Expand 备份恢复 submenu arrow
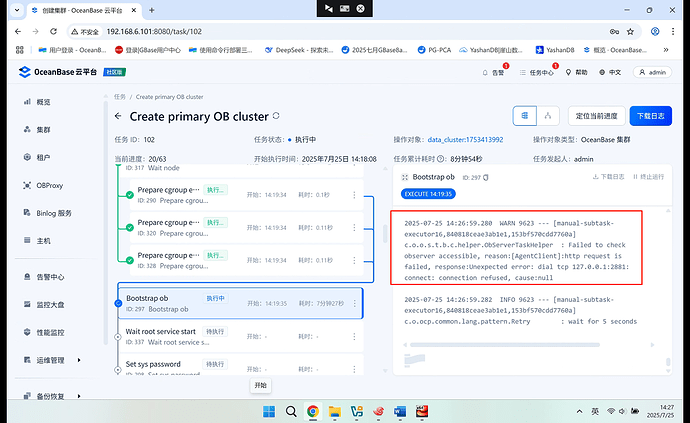 pyautogui.click(x=79, y=396)
